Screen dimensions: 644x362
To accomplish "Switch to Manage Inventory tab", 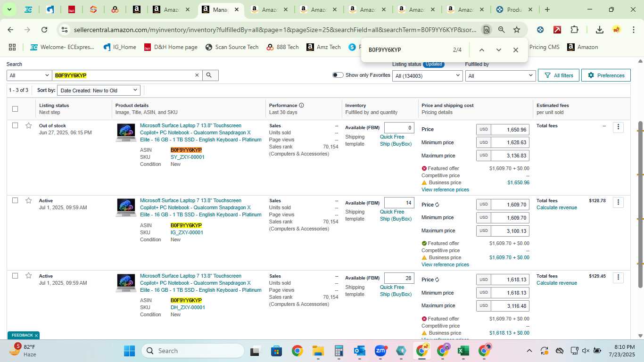I will 220,9.
